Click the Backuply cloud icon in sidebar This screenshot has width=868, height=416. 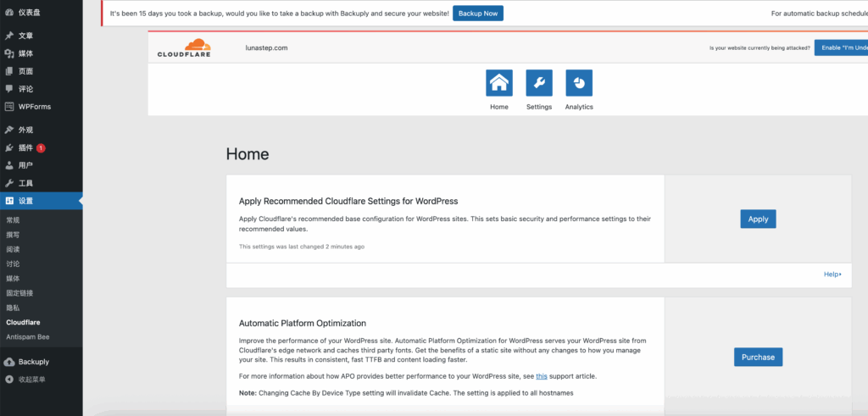(8, 362)
